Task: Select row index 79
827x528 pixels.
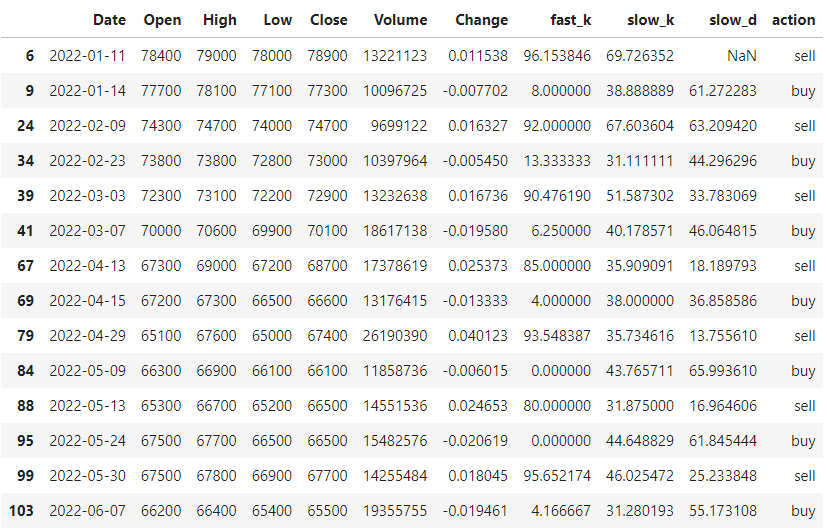Action: coord(25,335)
